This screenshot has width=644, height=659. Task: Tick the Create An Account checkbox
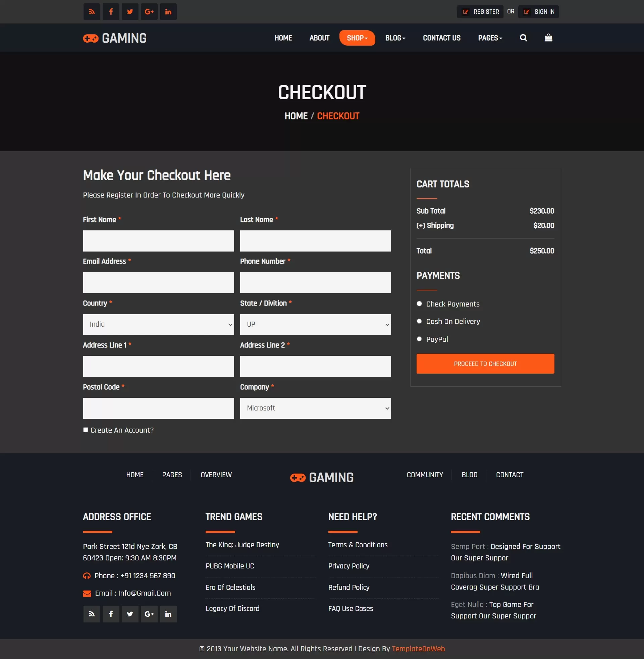86,430
